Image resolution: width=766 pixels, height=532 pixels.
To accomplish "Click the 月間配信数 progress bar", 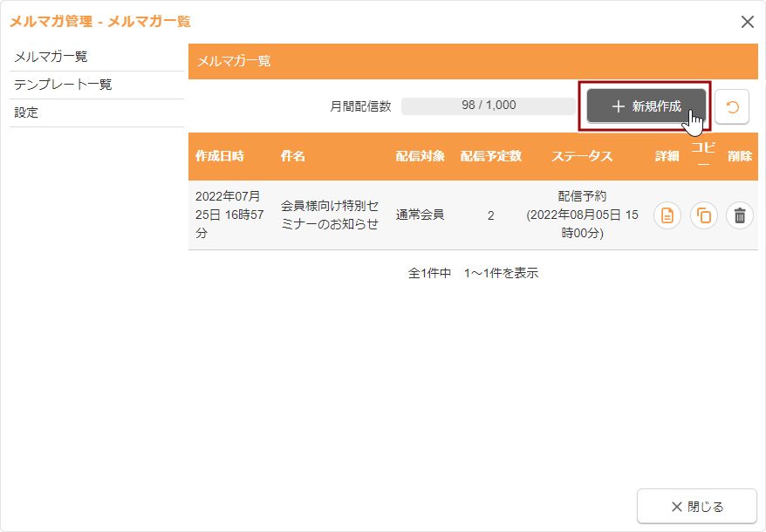I will (x=489, y=106).
